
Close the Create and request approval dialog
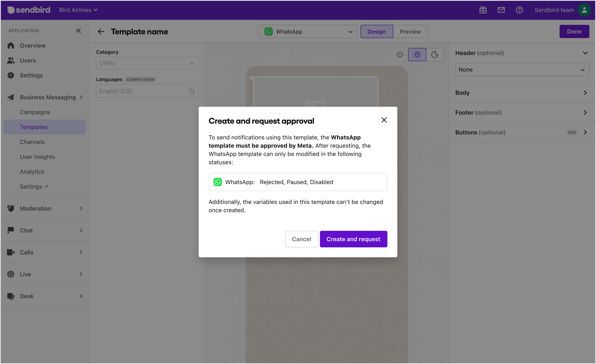tap(384, 120)
